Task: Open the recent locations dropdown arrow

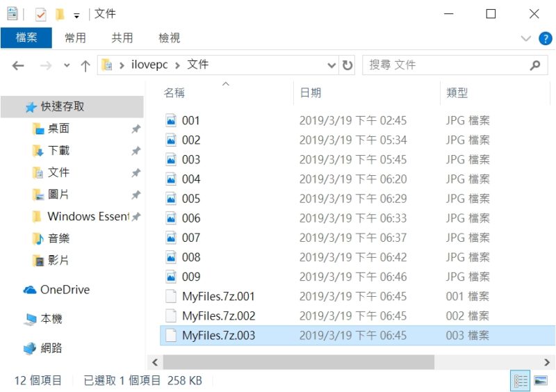Action: (x=67, y=65)
